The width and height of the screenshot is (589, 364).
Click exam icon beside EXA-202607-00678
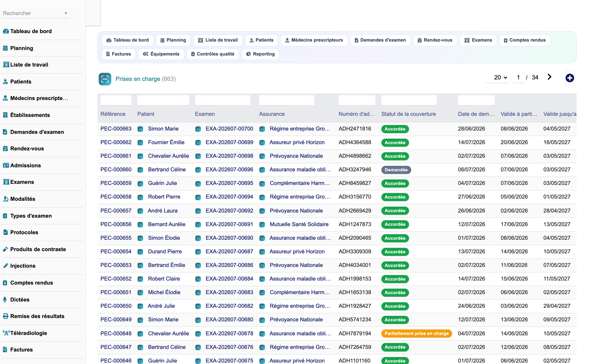(x=198, y=334)
